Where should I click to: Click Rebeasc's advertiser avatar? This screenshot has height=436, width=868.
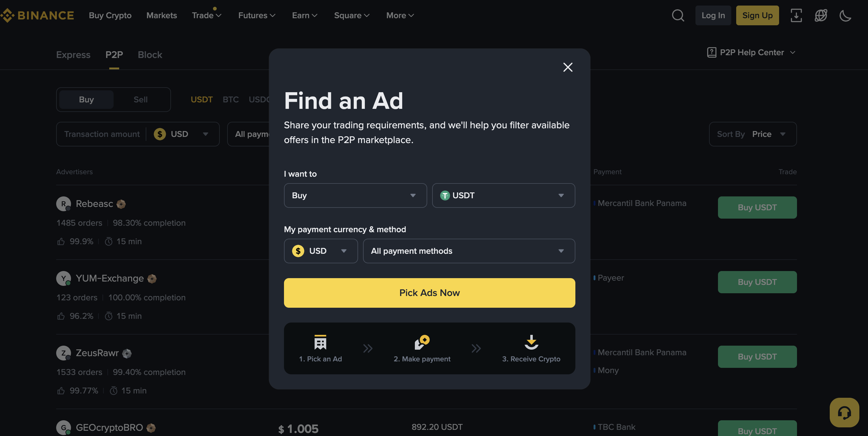click(x=63, y=204)
